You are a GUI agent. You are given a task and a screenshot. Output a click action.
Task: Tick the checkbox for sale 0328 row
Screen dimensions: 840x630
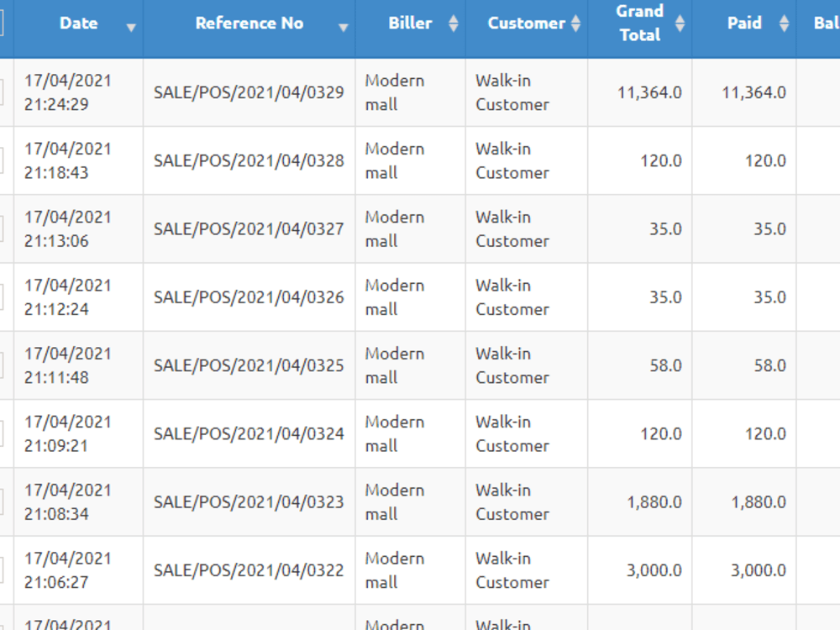coord(1,160)
